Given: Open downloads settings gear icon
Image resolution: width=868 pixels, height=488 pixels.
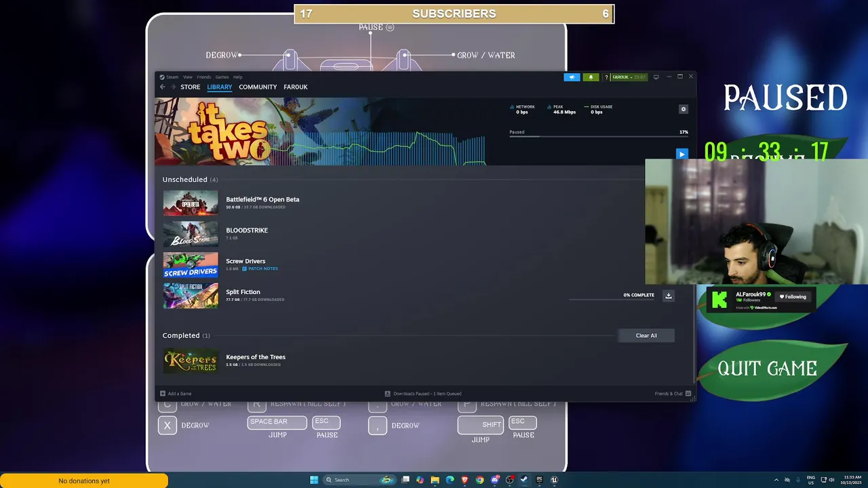Looking at the screenshot, I should [683, 109].
